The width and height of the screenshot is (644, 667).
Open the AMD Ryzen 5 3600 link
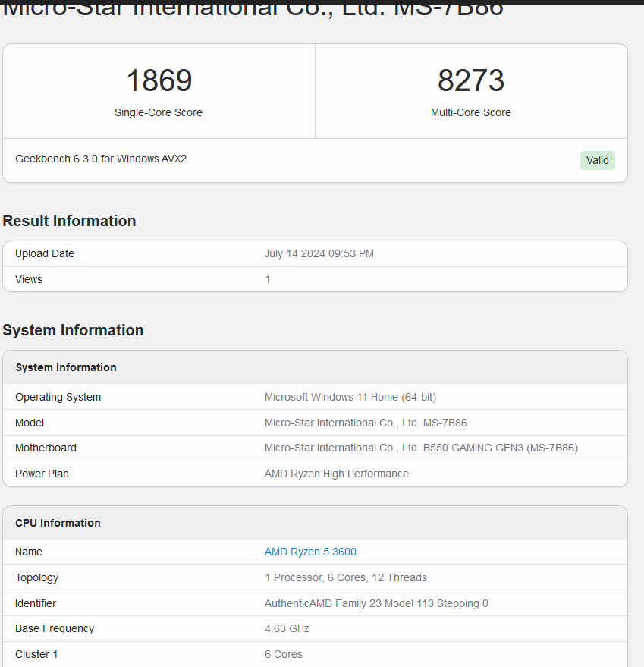pos(310,552)
